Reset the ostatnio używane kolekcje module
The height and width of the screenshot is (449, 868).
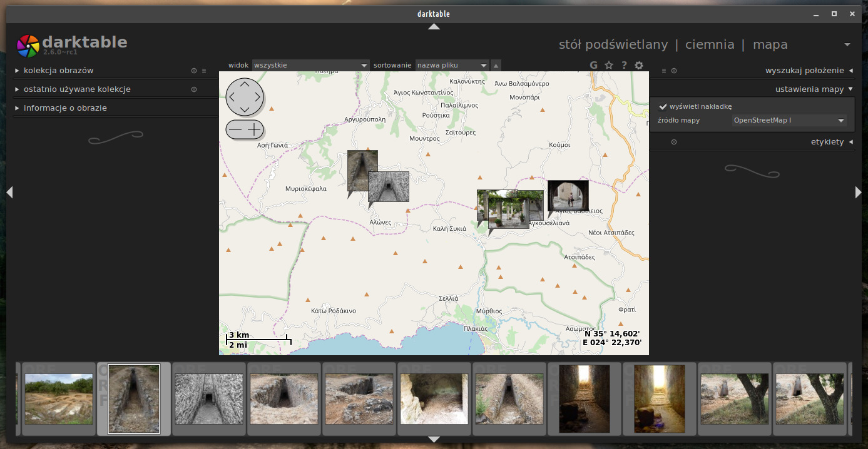coord(194,89)
